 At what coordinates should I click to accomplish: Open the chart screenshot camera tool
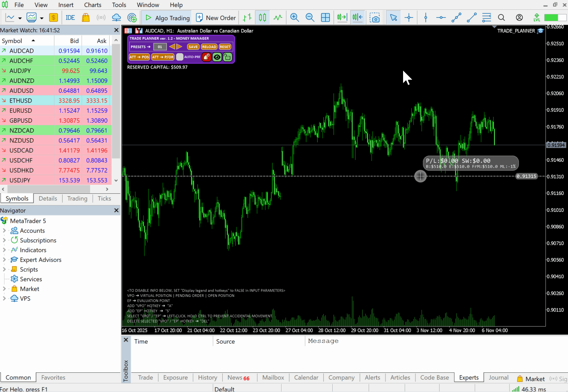375,17
